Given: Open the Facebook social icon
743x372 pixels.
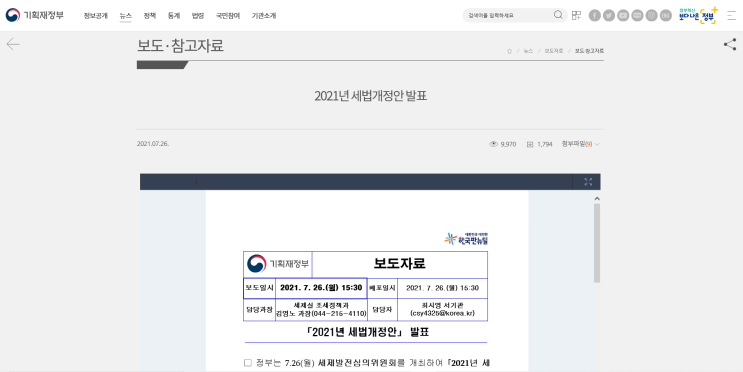Looking at the screenshot, I should click(594, 16).
